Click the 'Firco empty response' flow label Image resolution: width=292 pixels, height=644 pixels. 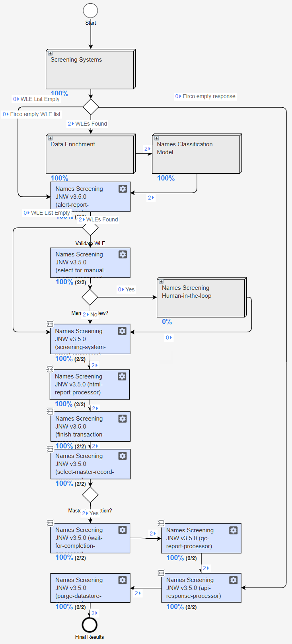click(205, 96)
